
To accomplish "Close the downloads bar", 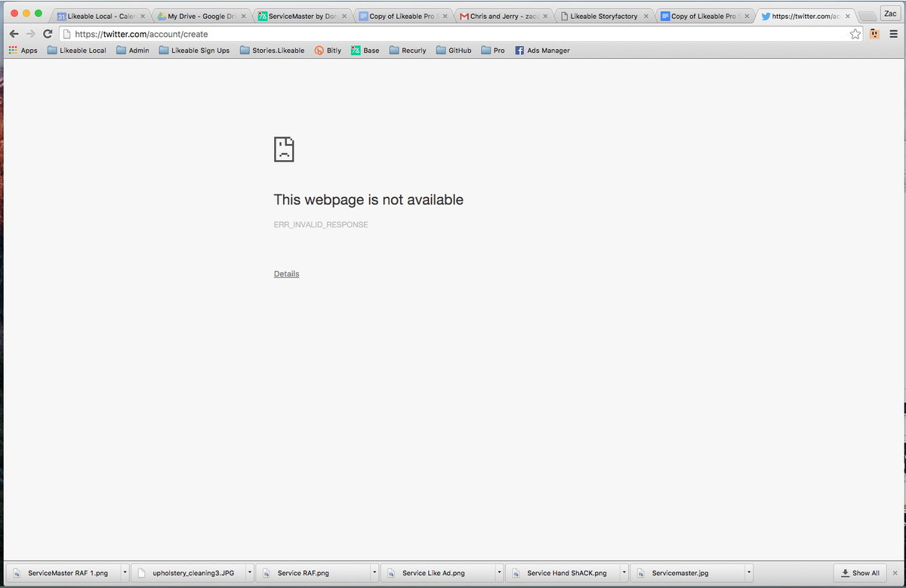I will click(x=895, y=573).
